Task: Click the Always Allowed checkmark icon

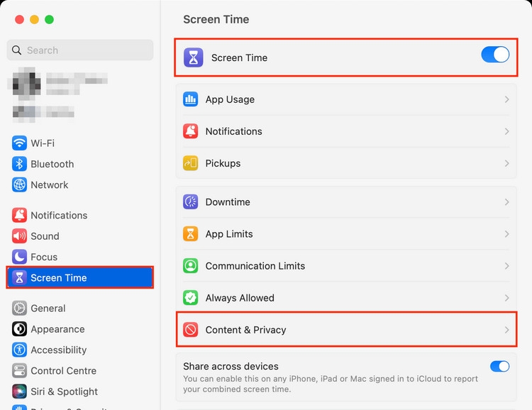Action: (190, 298)
